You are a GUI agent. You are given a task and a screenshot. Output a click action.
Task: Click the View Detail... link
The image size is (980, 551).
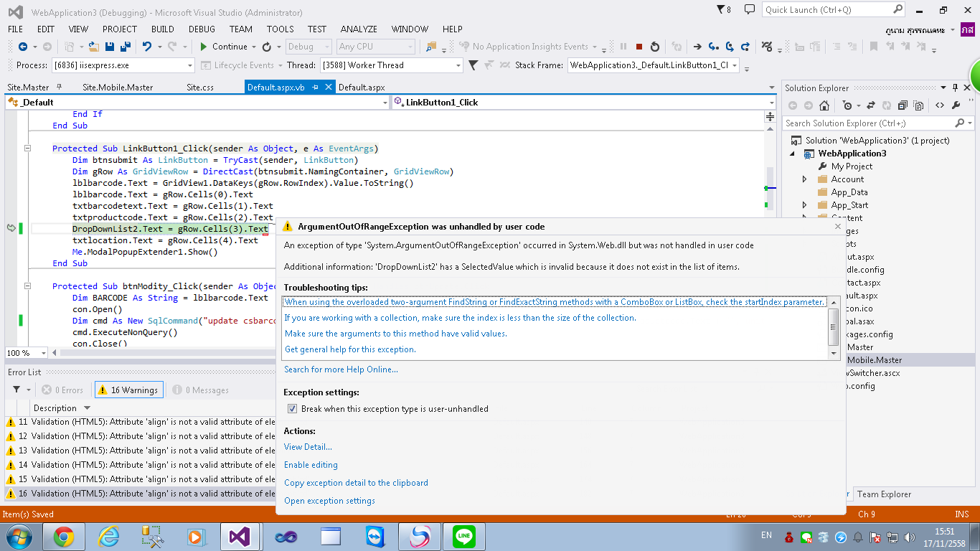click(308, 447)
